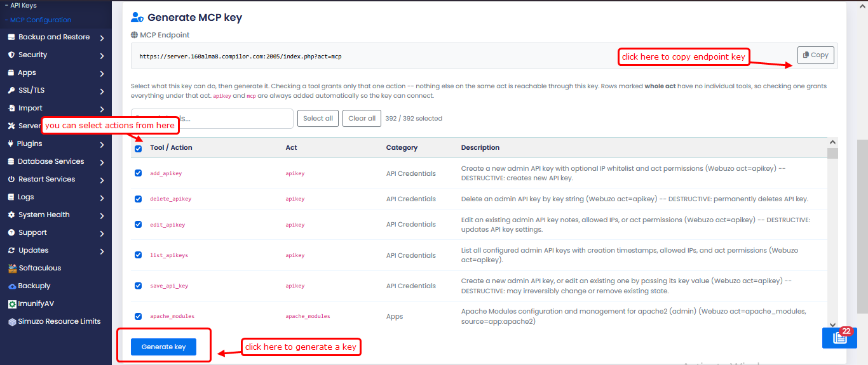868x365 pixels.
Task: Expand the Import menu chevron
Action: click(102, 109)
